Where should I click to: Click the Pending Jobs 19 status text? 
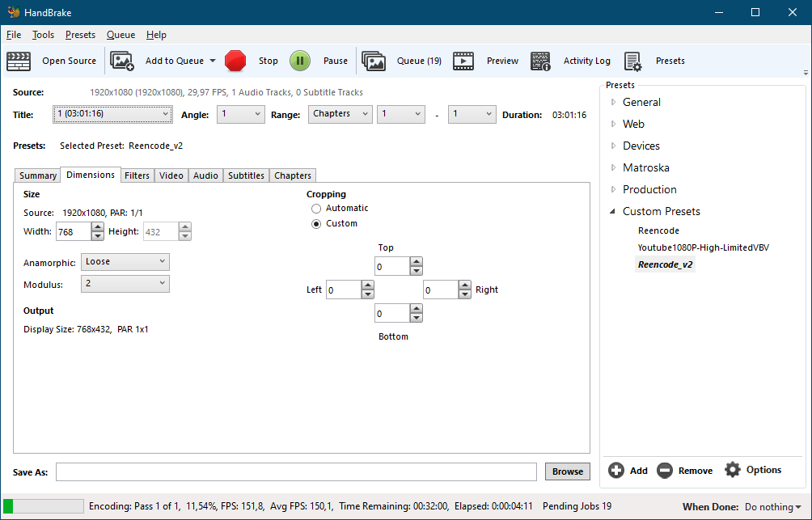577,506
